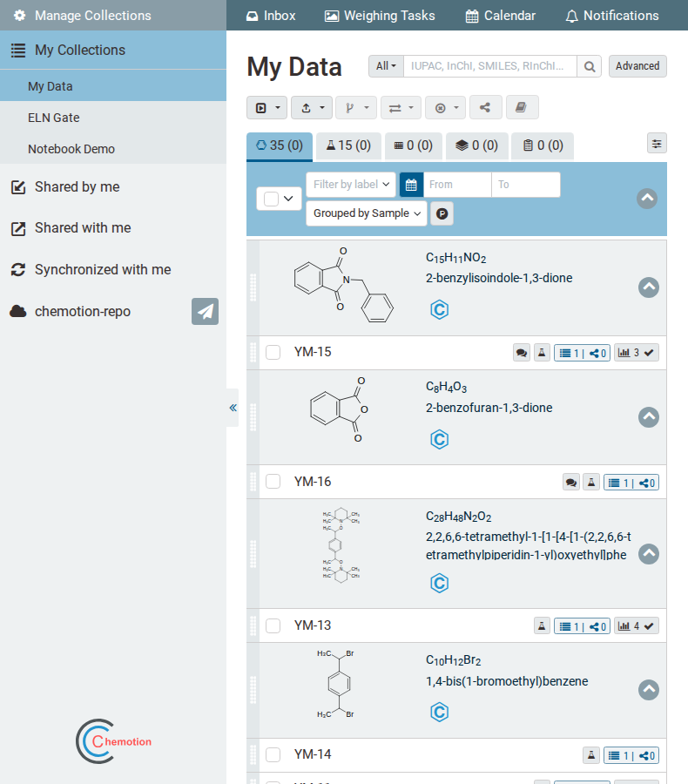Tick the YM-16 sample checkbox

273,482
